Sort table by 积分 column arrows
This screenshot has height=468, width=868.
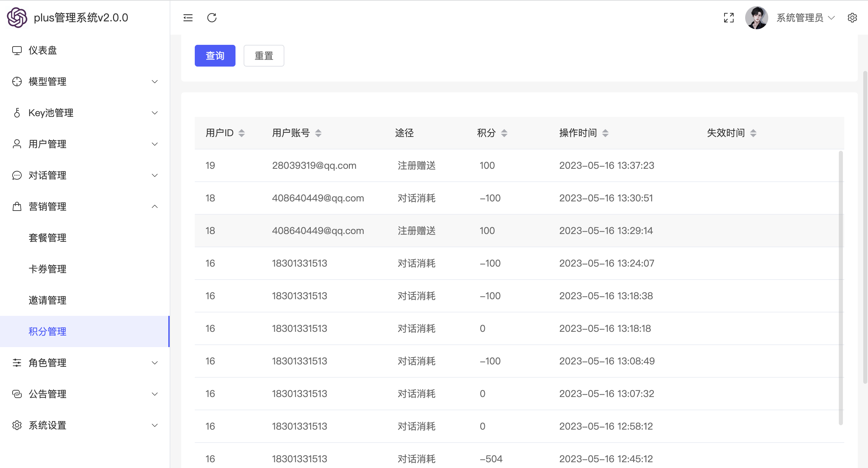click(504, 133)
